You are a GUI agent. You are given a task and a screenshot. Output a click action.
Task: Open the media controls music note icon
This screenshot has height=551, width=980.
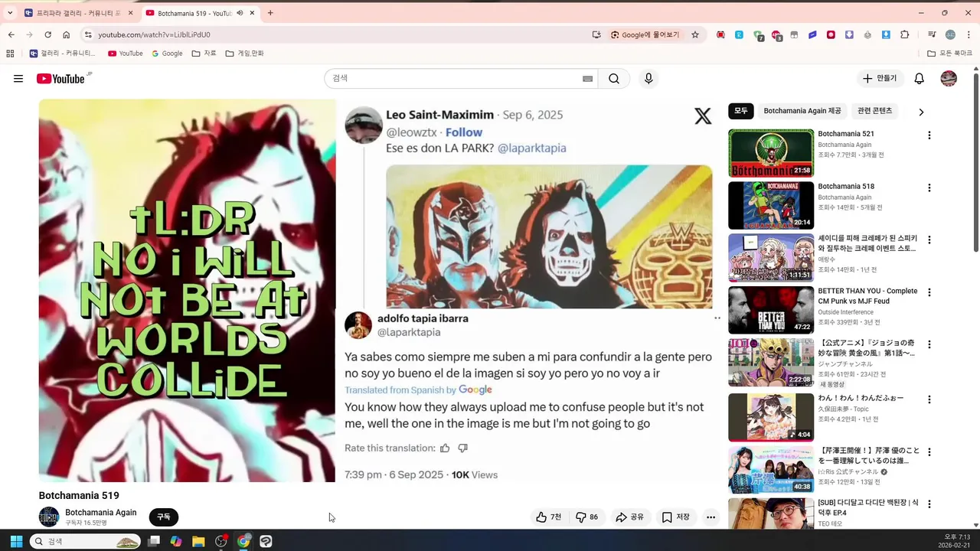point(931,34)
